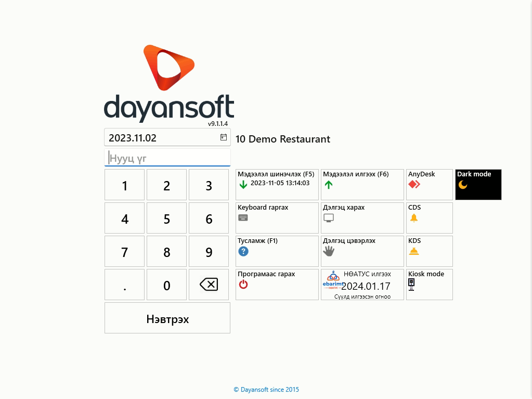Tap the decimal point key

(x=124, y=285)
